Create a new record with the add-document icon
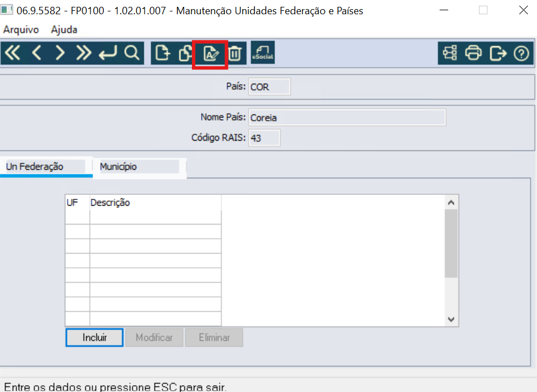537x392 pixels. [x=162, y=53]
